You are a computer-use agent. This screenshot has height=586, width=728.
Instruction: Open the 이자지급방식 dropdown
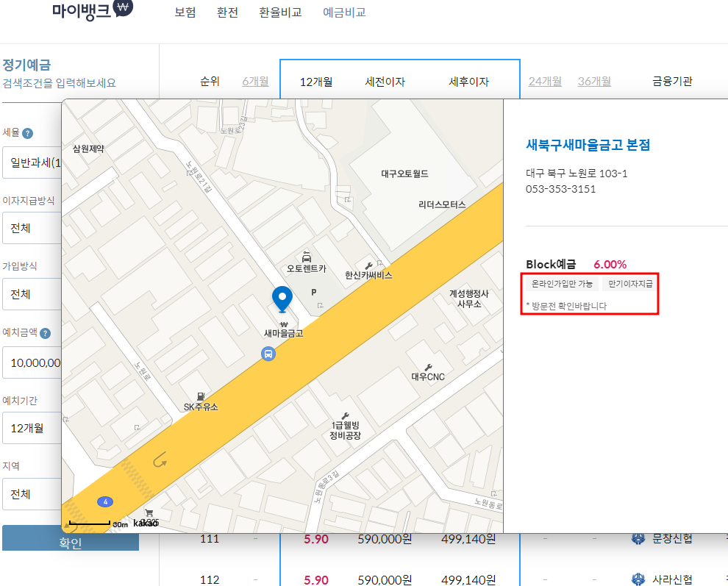coord(32,228)
